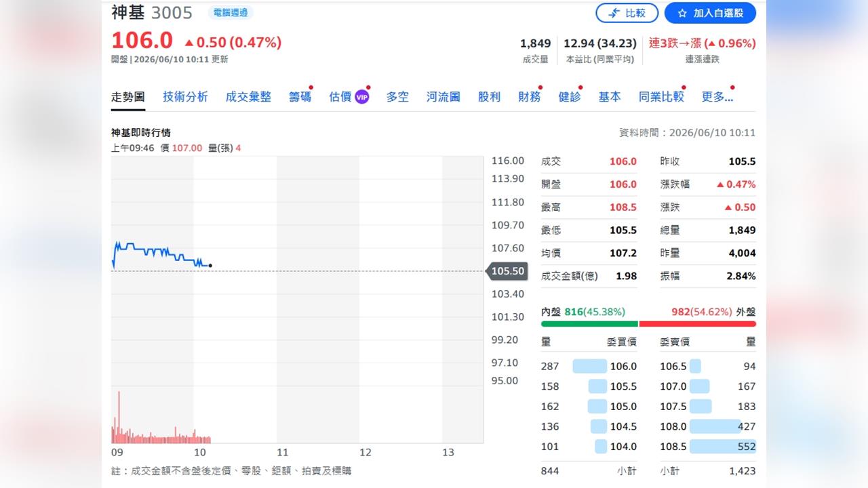This screenshot has height=488, width=868.
Task: Click the 最低 value 105.5
Action: 623,230
